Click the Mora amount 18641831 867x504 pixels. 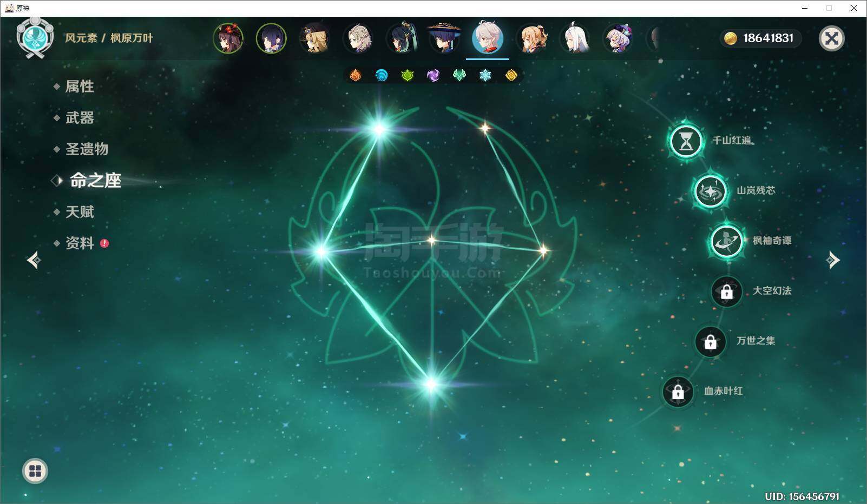(768, 38)
